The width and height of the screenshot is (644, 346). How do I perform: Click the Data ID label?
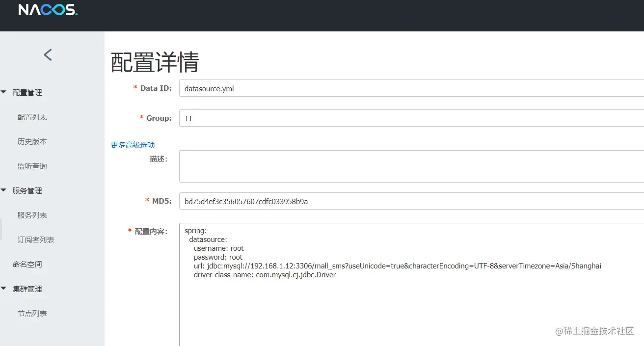pos(153,88)
